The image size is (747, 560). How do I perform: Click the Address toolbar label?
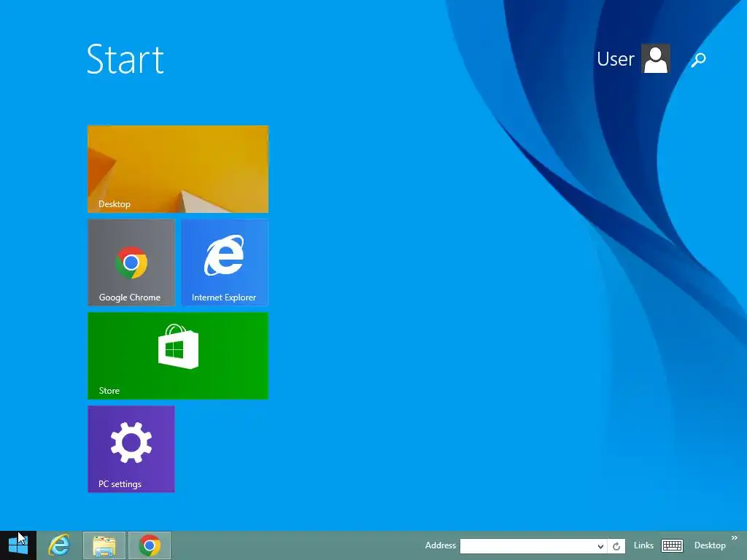tap(440, 545)
